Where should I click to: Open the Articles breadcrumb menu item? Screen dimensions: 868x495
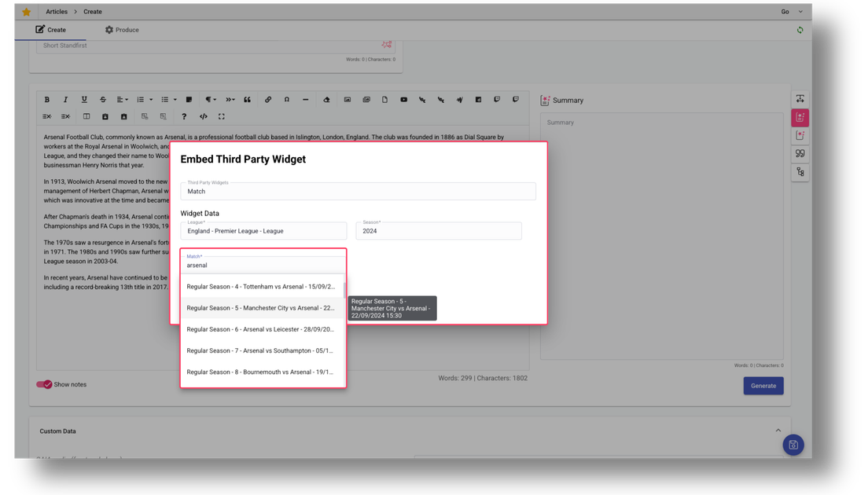(x=56, y=11)
